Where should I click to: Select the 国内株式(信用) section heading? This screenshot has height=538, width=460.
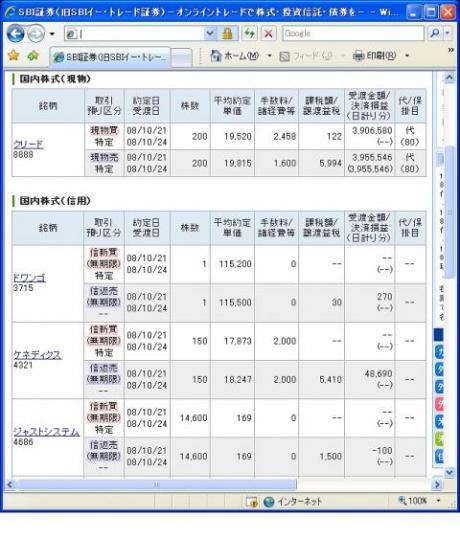click(55, 201)
